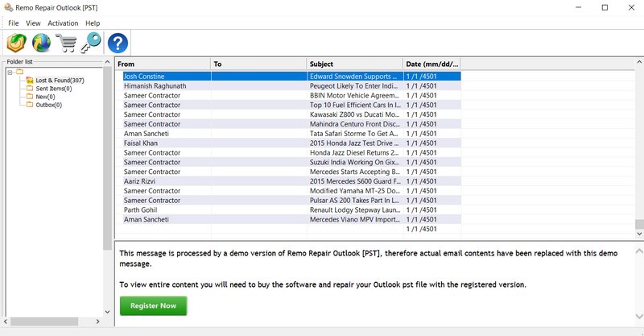
Task: Open the Outbox folder
Action: click(48, 105)
